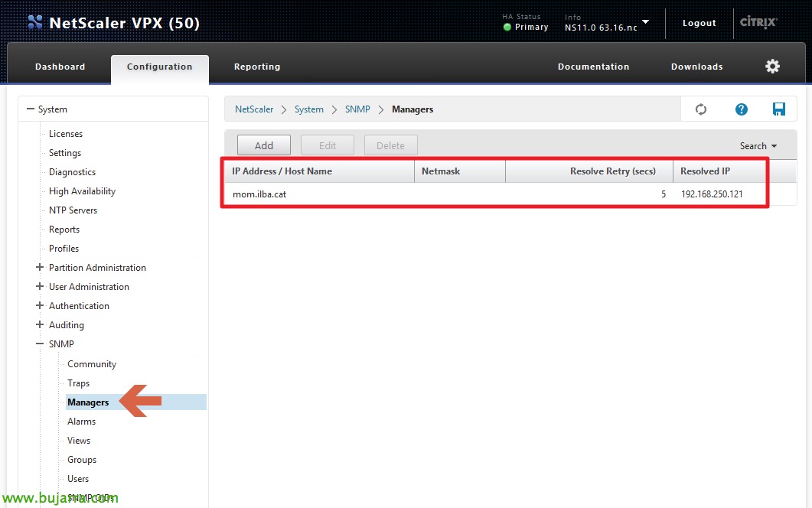
Task: Open the settings gear icon
Action: (772, 67)
